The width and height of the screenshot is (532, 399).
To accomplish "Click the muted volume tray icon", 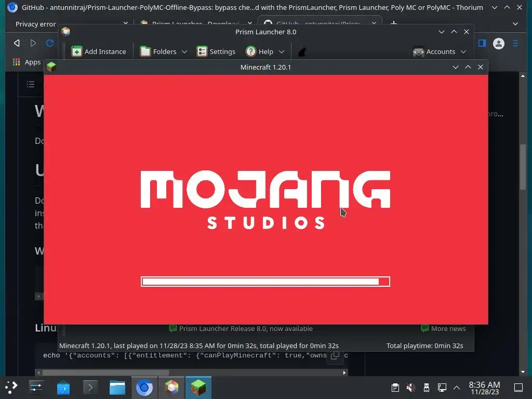I will pos(410,388).
